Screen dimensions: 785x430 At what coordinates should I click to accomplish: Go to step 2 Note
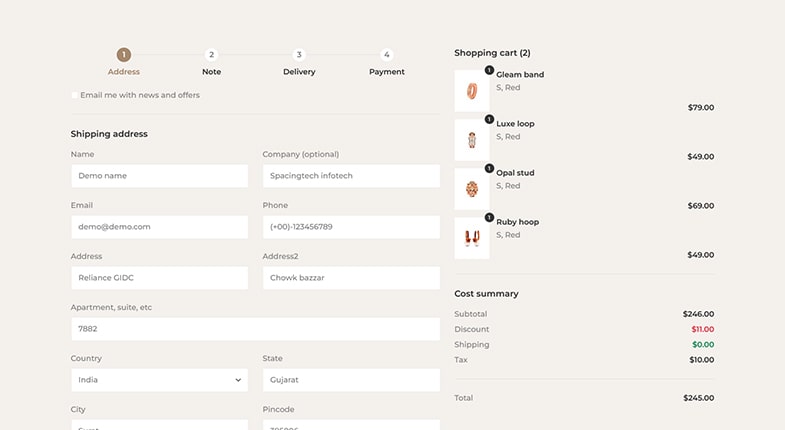pos(211,55)
